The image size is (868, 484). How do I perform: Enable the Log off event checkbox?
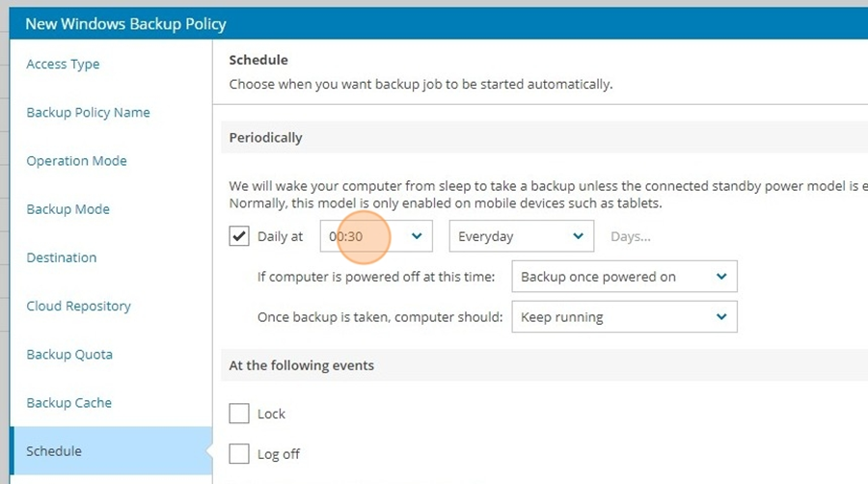pyautogui.click(x=239, y=453)
